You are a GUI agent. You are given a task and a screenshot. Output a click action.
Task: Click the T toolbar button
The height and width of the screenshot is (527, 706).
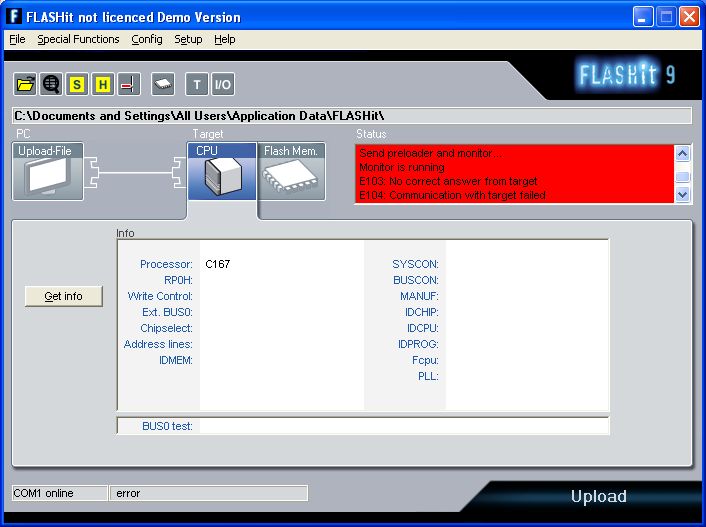click(x=197, y=84)
